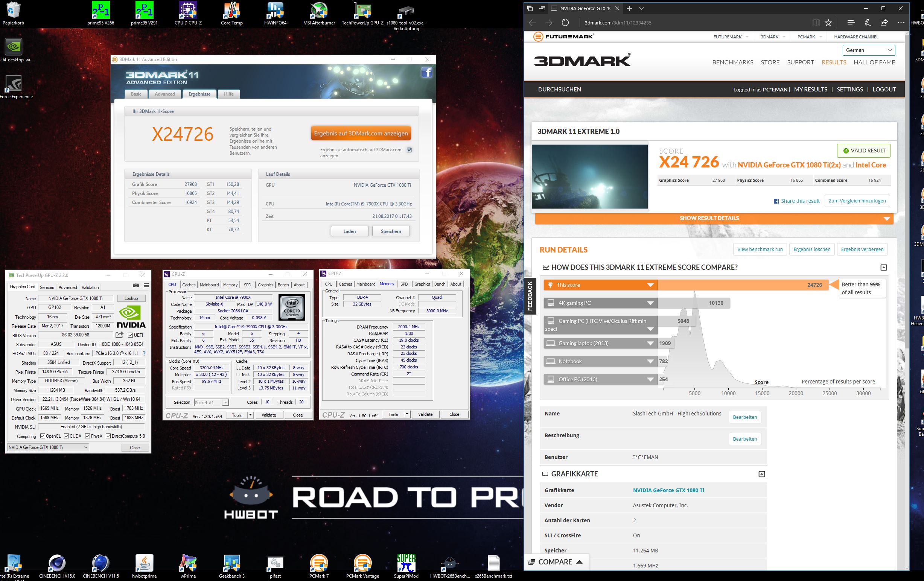Open the FEEDBACK side tab
Screen dimensions: 924x581
coord(530,296)
